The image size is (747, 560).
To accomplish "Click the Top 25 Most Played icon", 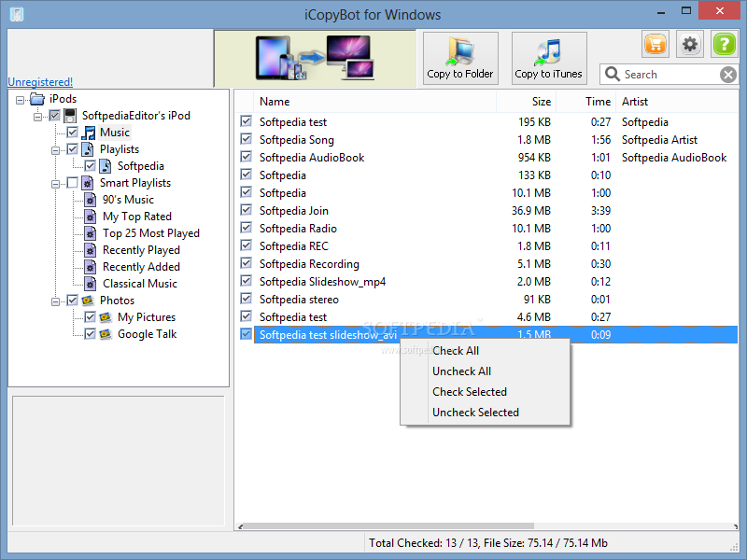I will click(x=90, y=233).
